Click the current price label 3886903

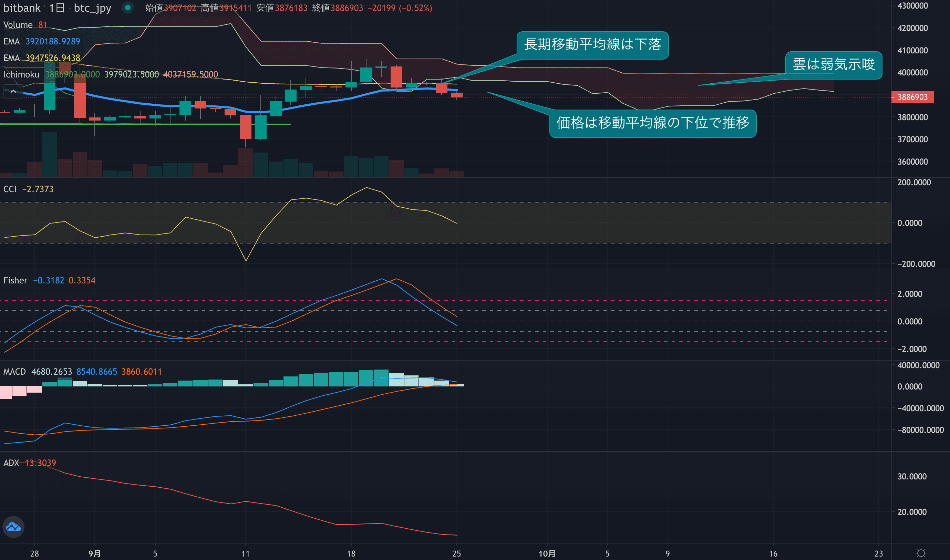pyautogui.click(x=912, y=97)
